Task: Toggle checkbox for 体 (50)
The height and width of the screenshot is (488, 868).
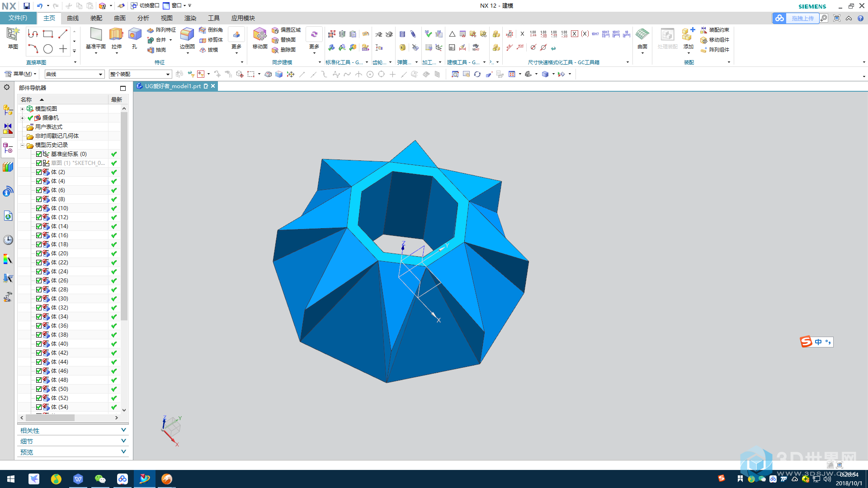Action: tap(39, 389)
